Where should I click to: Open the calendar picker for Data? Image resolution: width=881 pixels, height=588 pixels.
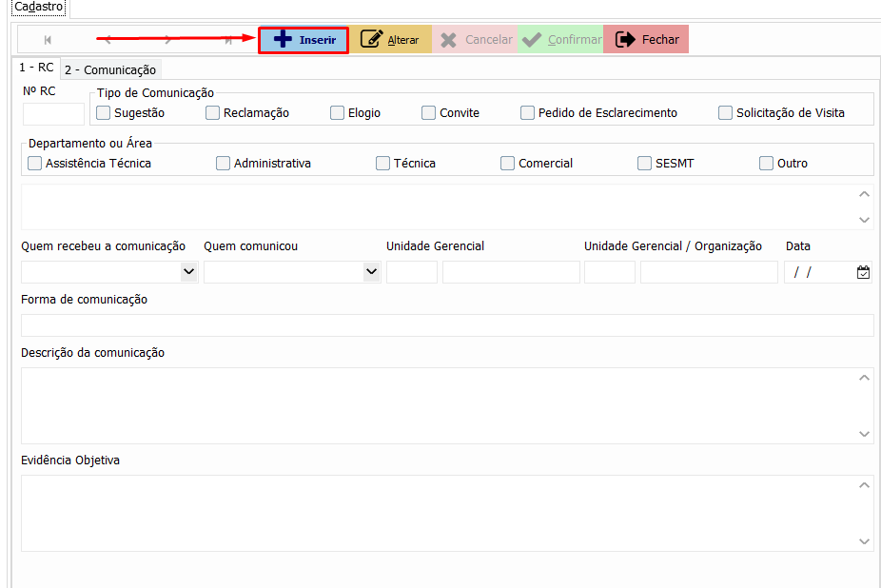[x=863, y=272]
